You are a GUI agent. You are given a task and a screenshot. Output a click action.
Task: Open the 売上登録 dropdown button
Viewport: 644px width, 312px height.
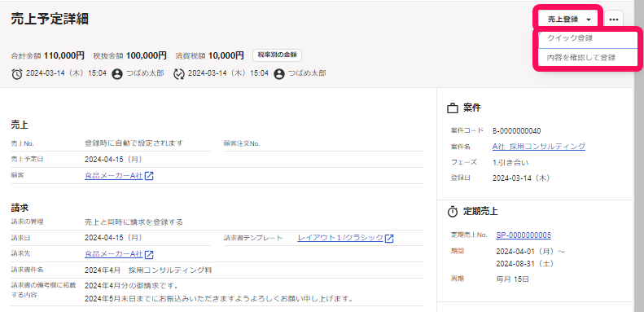point(569,20)
